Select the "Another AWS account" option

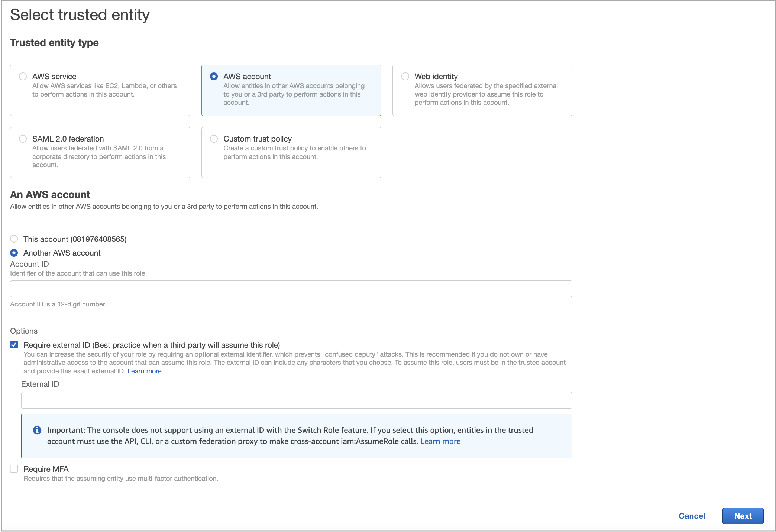pyautogui.click(x=14, y=253)
